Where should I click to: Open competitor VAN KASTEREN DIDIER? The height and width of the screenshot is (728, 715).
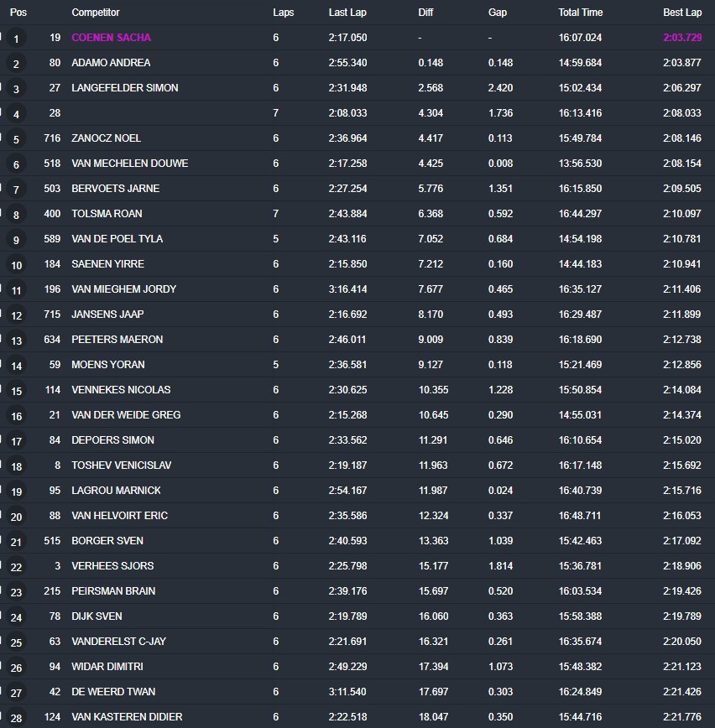(x=127, y=717)
